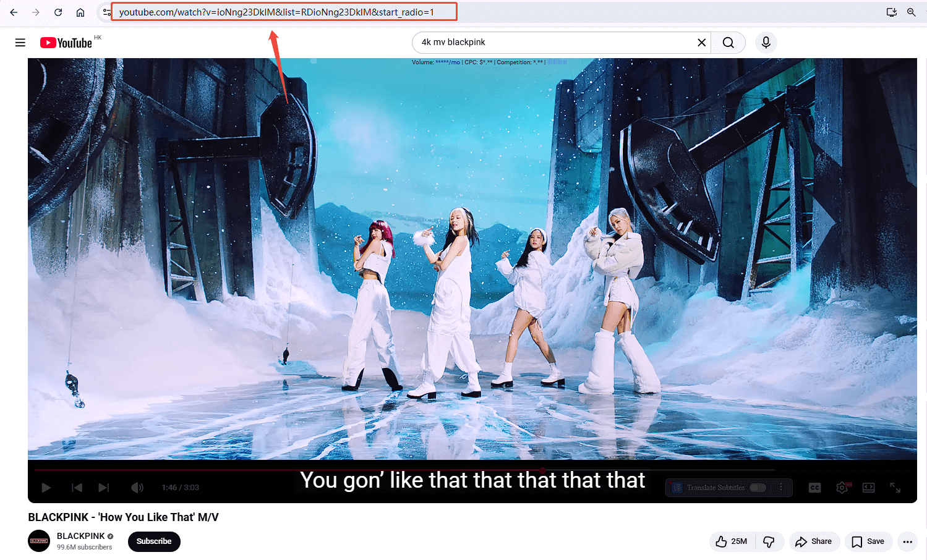Share this video
The width and height of the screenshot is (927, 560).
click(814, 541)
